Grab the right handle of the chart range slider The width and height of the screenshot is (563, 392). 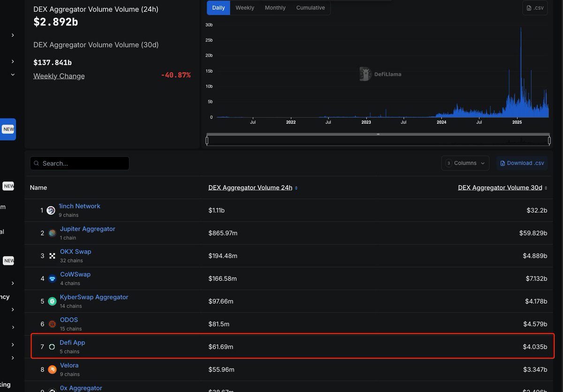[x=549, y=140]
